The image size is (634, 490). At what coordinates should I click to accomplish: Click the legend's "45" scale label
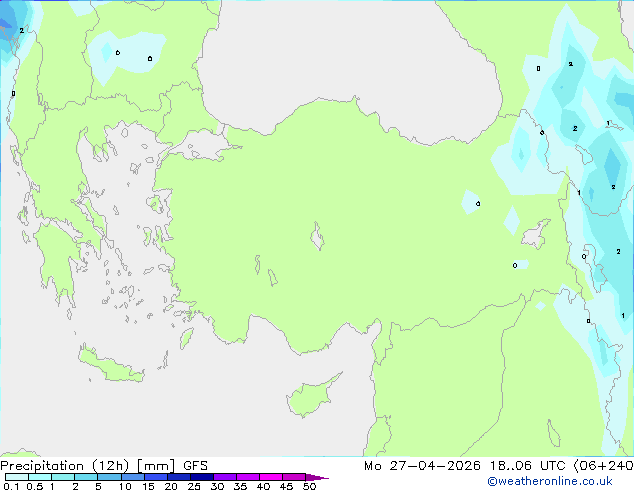tap(286, 486)
